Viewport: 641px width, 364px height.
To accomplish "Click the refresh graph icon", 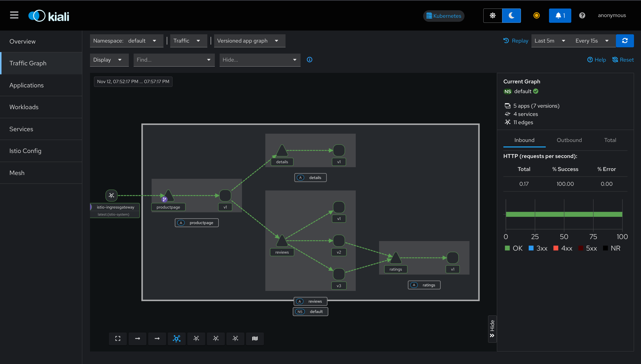I will (625, 41).
